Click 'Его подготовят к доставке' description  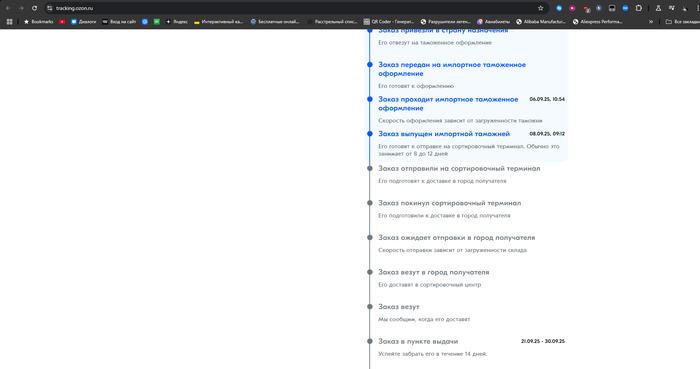[x=442, y=181]
